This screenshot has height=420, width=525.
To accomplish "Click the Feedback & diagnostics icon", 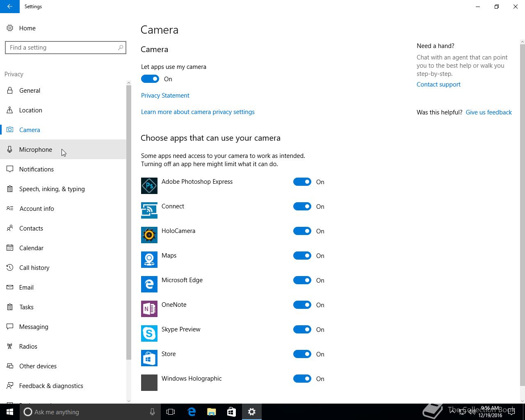I will pyautogui.click(x=10, y=386).
